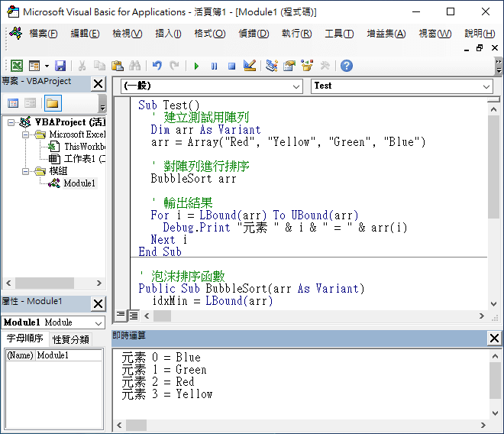Click the Toolbox hammer-and-wrench icon
The image size is (504, 434).
325,66
